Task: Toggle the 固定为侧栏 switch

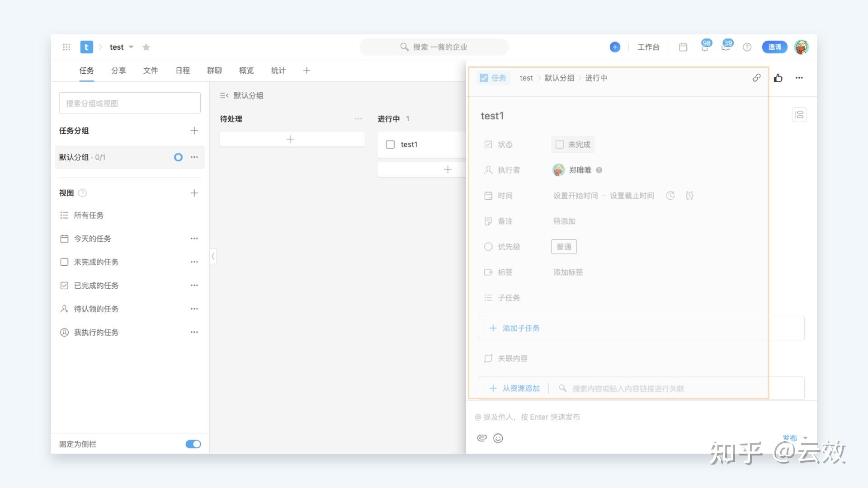Action: coord(193,444)
